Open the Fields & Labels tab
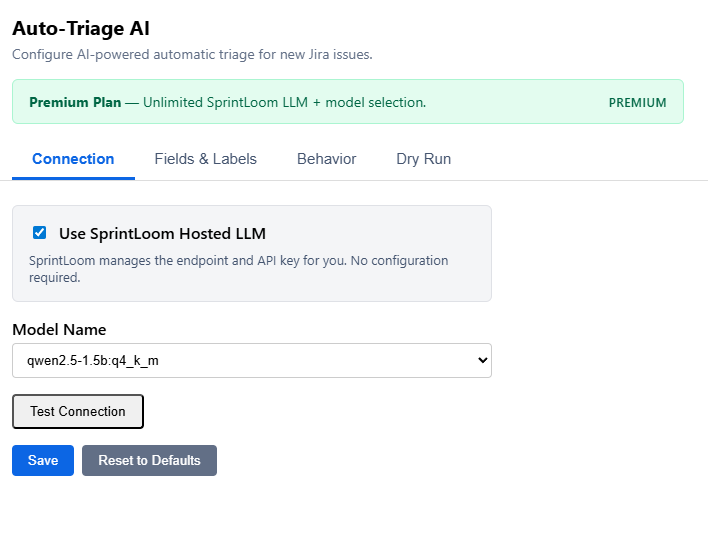 click(205, 159)
